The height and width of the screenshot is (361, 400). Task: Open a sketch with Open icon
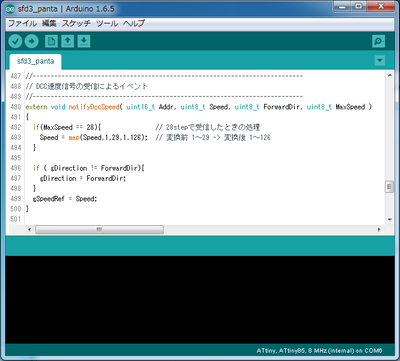[x=68, y=41]
